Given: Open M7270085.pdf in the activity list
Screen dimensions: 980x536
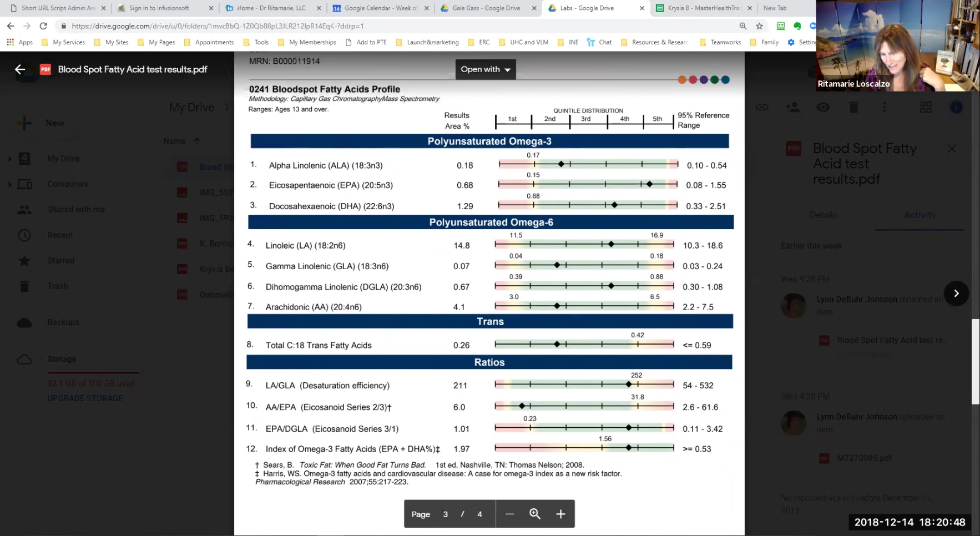Looking at the screenshot, I should (864, 458).
